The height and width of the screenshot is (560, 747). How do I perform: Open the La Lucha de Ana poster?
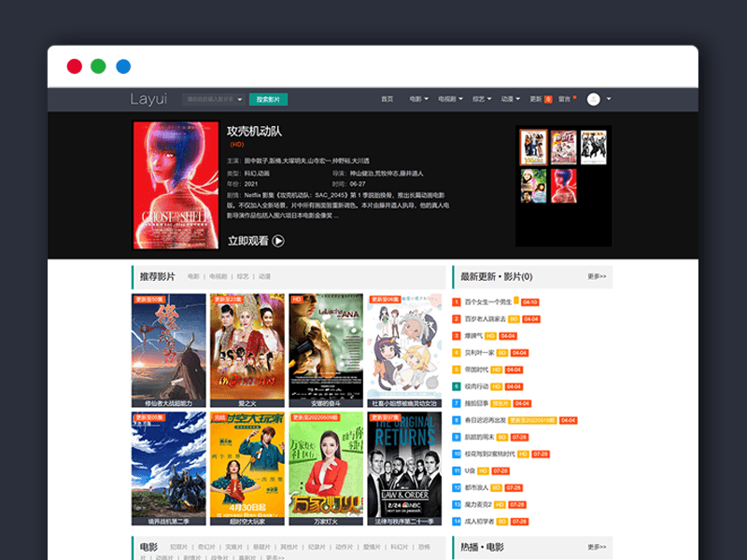[326, 351]
